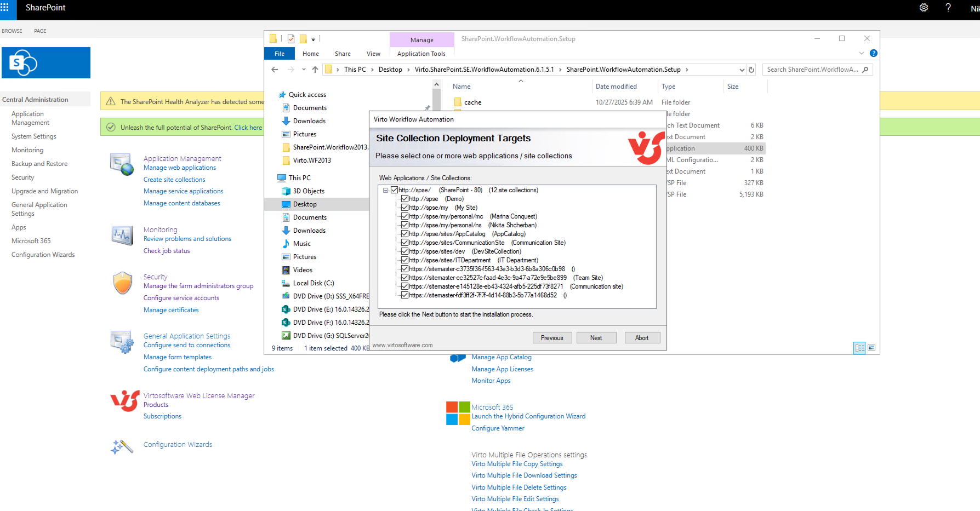Open the Quick Access Toolbar customize dropdown
This screenshot has height=511, width=980.
[x=314, y=38]
